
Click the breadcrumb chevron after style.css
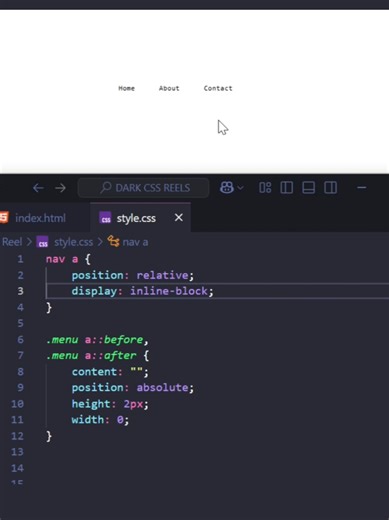coord(100,242)
